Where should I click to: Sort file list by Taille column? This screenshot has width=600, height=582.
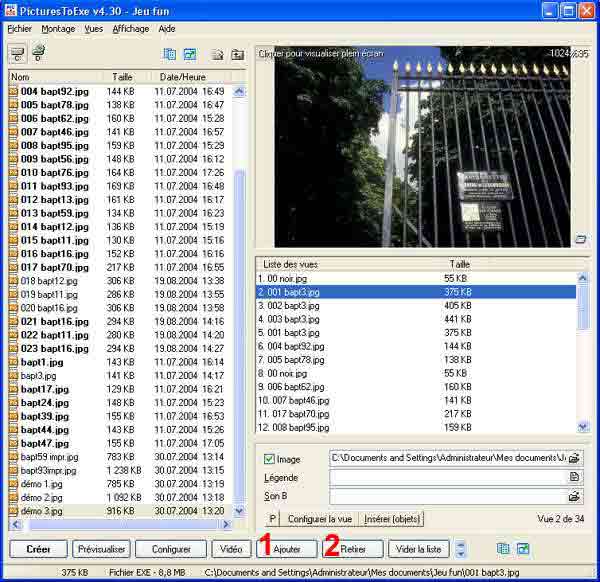tap(122, 76)
